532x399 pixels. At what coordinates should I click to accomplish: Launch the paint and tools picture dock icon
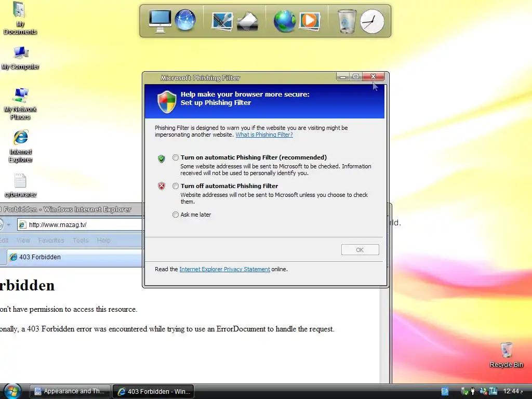tap(222, 21)
